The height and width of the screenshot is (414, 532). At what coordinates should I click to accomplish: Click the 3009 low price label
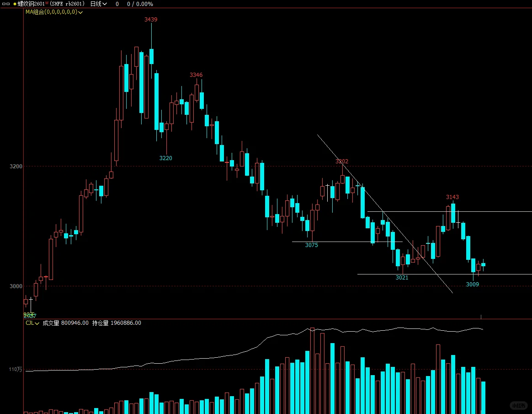472,285
